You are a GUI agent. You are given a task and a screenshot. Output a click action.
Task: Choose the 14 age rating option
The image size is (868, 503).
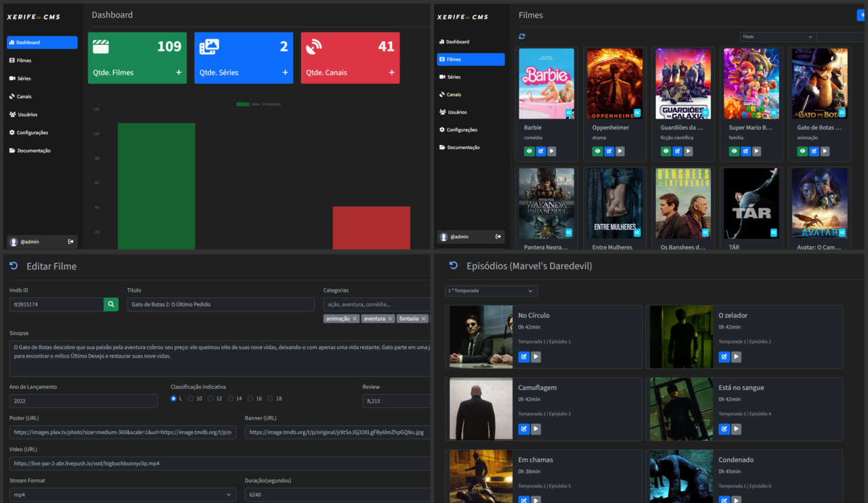tap(231, 399)
